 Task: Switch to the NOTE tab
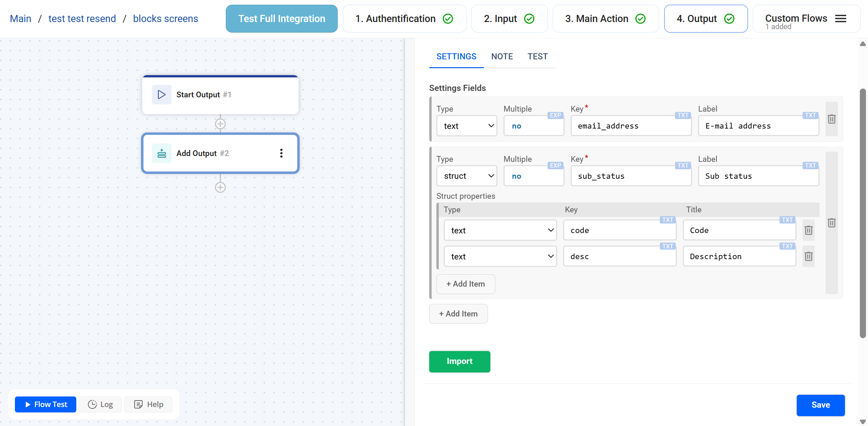tap(502, 56)
